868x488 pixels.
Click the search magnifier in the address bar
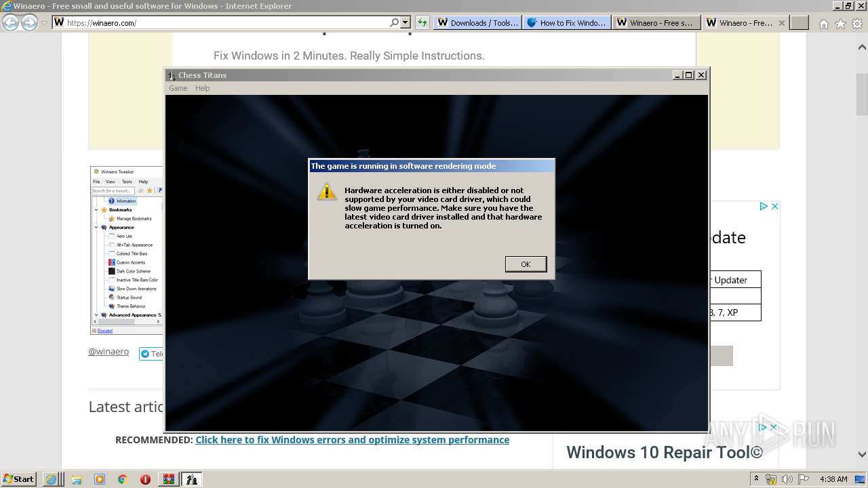pyautogui.click(x=395, y=22)
